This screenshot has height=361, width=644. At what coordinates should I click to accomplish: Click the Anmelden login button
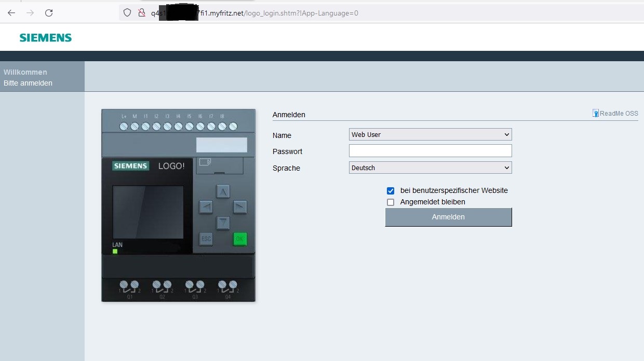[x=448, y=217]
